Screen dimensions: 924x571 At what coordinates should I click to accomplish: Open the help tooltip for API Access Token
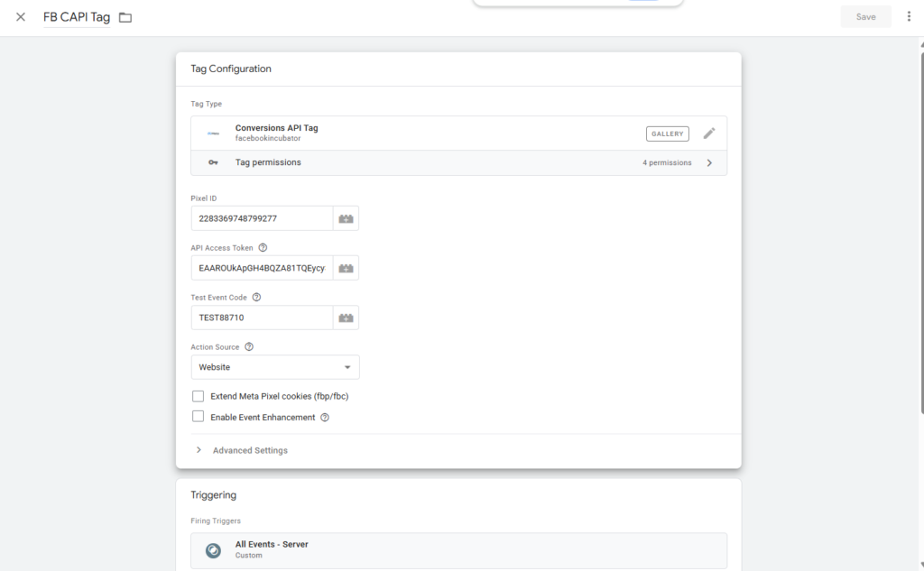click(261, 246)
